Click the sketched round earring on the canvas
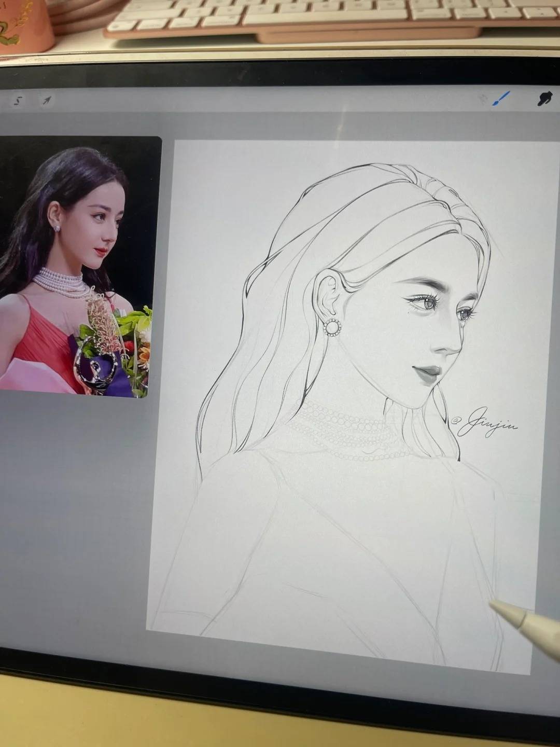Screen dimensions: 560x747 pyautogui.click(x=332, y=327)
